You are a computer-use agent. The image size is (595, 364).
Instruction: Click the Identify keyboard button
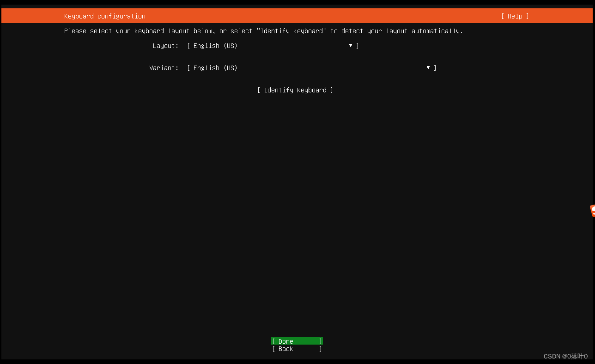(x=295, y=90)
